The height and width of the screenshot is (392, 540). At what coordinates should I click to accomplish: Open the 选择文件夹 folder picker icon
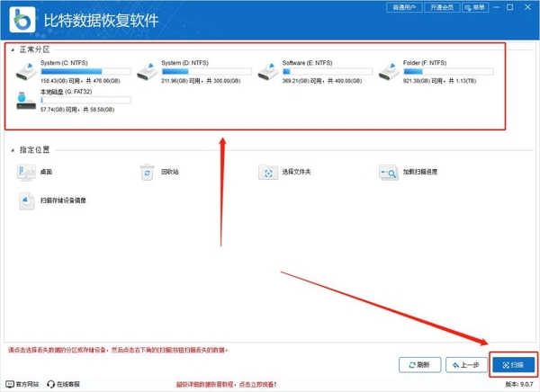coord(268,172)
